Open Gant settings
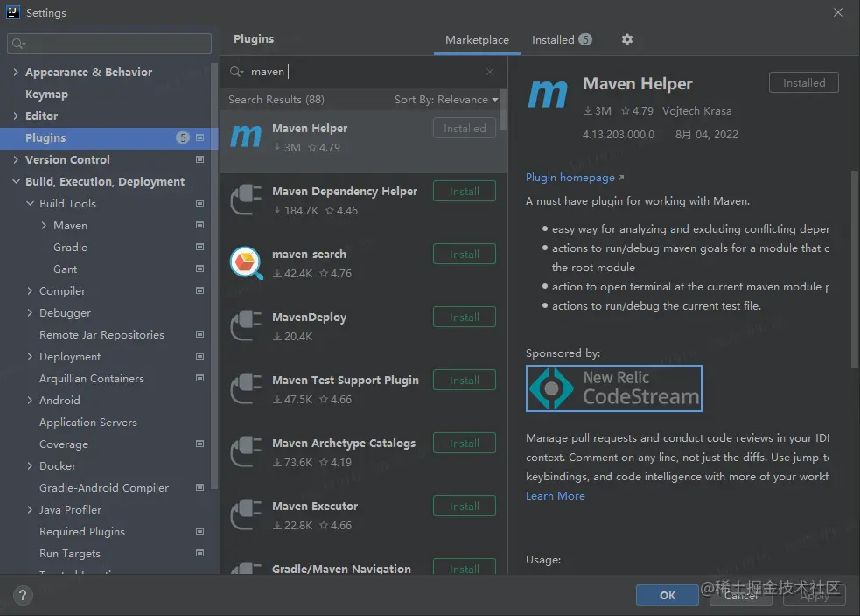Screen dimensions: 860x616 65,269
